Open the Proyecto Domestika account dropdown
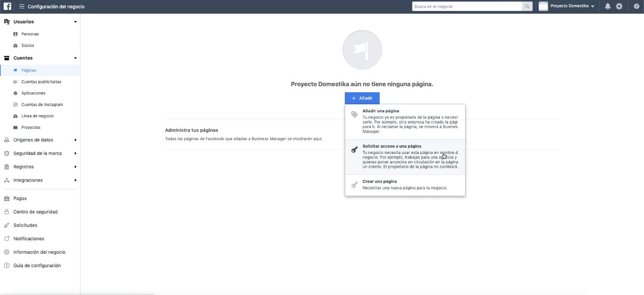Image resolution: width=644 pixels, height=295 pixels. coord(567,6)
